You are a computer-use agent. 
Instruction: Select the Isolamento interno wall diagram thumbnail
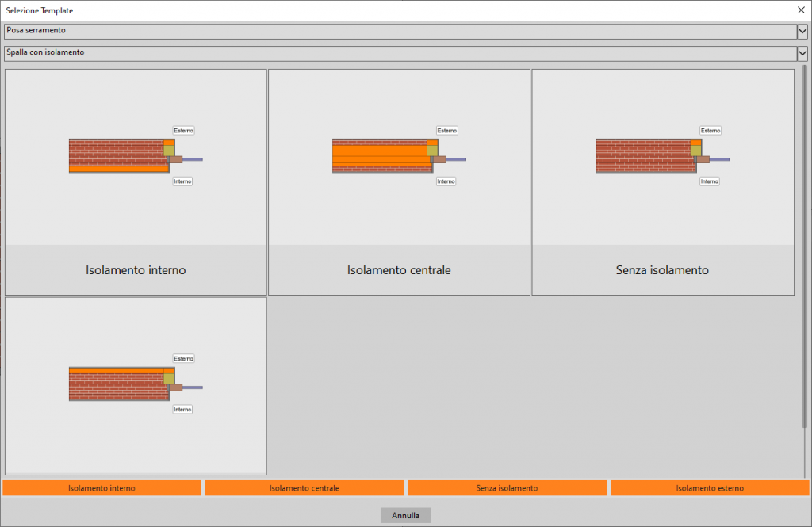point(135,156)
